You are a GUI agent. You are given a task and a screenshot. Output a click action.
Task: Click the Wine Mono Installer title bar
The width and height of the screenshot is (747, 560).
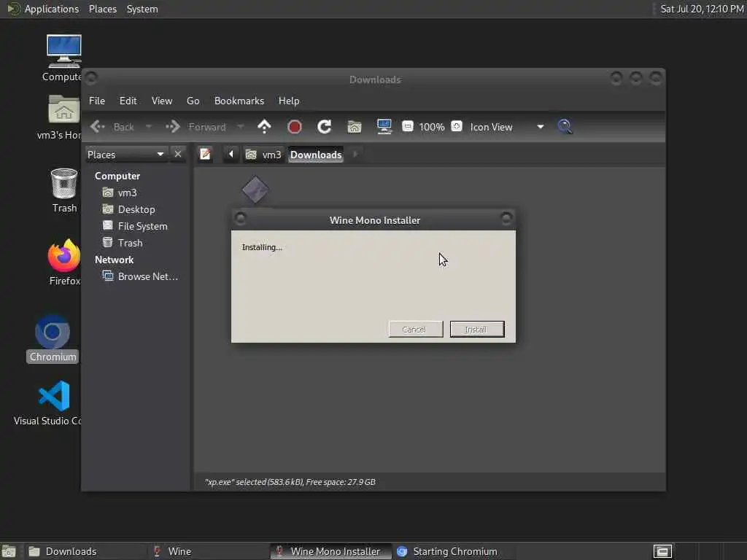tap(374, 220)
